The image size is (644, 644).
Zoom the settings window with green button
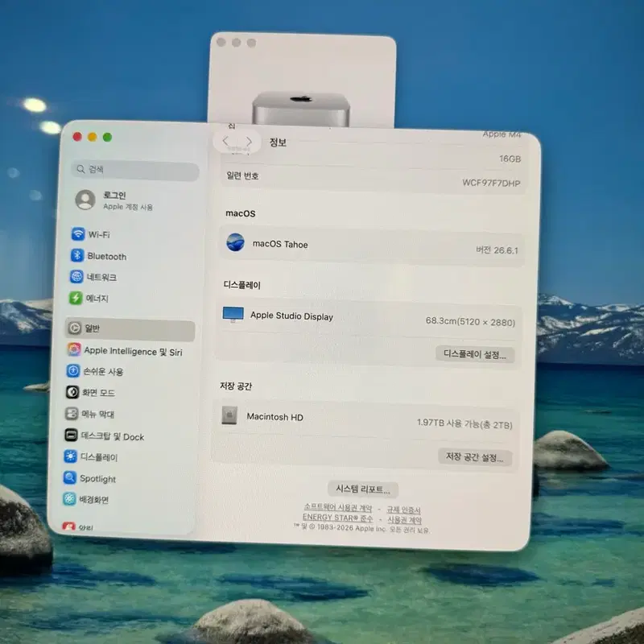tap(107, 137)
